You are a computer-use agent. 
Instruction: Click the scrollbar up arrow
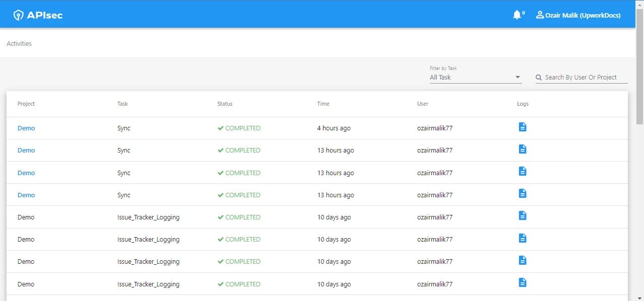coord(640,4)
